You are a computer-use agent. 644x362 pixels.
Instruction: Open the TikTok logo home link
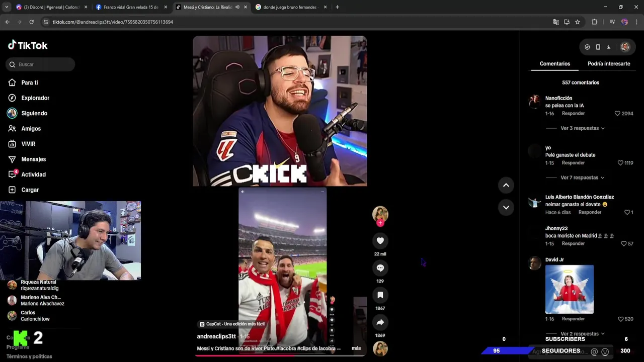tap(28, 45)
